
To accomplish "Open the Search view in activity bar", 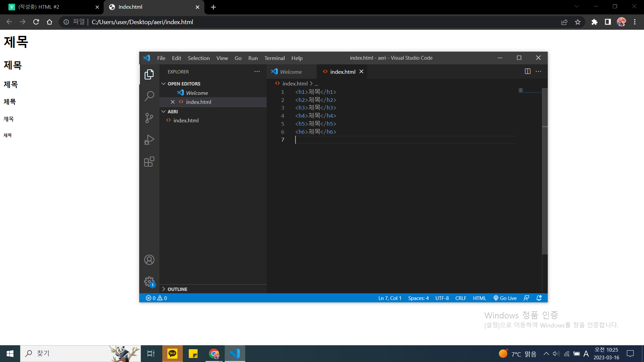I will point(149,96).
